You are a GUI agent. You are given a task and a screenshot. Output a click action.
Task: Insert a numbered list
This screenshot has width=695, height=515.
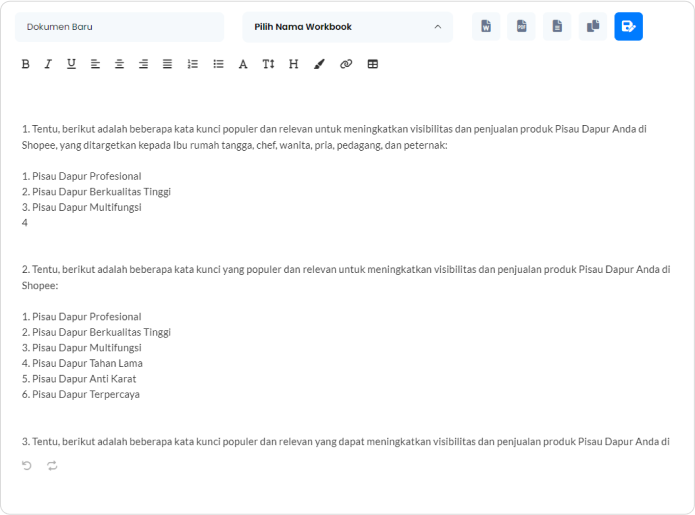(193, 64)
